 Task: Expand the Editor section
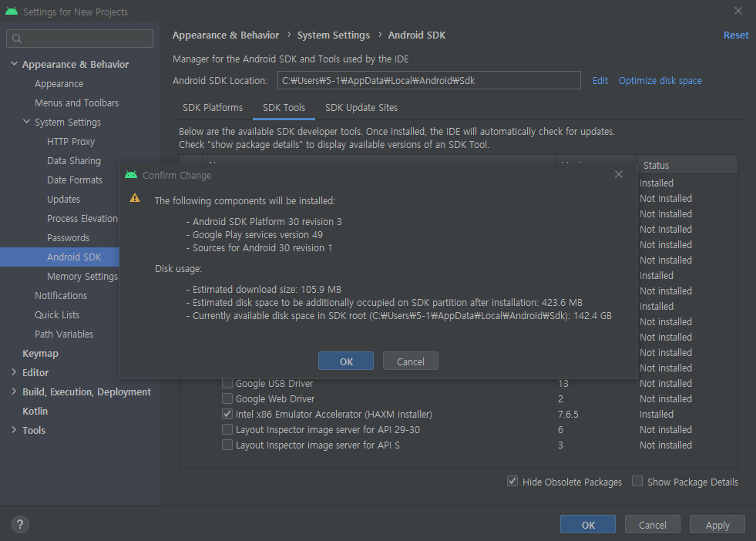pyautogui.click(x=14, y=372)
